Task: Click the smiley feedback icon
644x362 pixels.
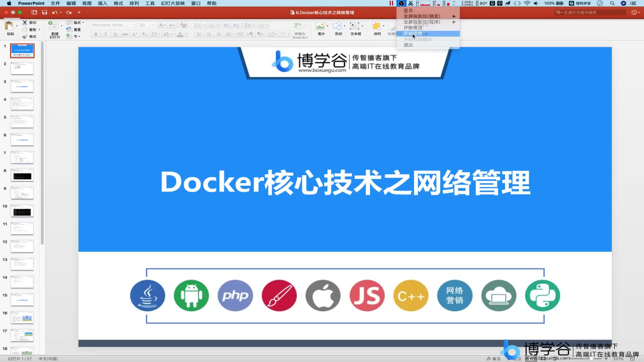Action: (634, 12)
